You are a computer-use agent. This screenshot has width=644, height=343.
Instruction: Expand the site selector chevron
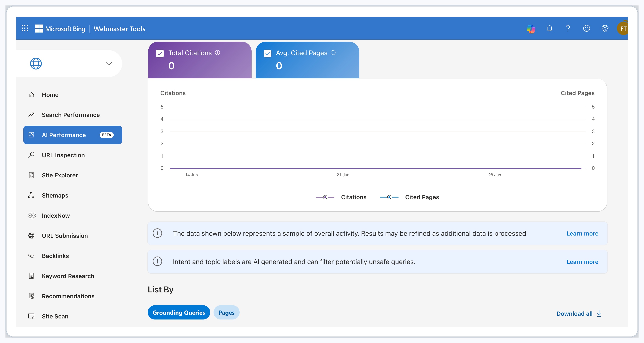coord(109,64)
